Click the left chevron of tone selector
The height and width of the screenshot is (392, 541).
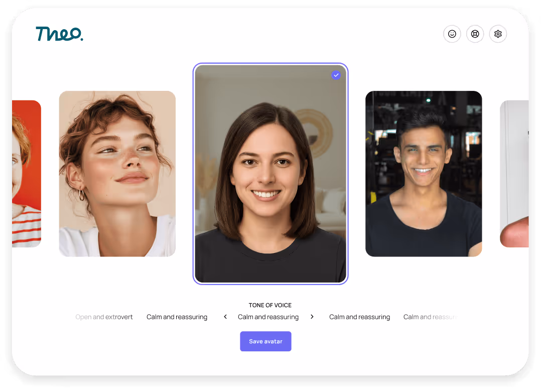225,317
